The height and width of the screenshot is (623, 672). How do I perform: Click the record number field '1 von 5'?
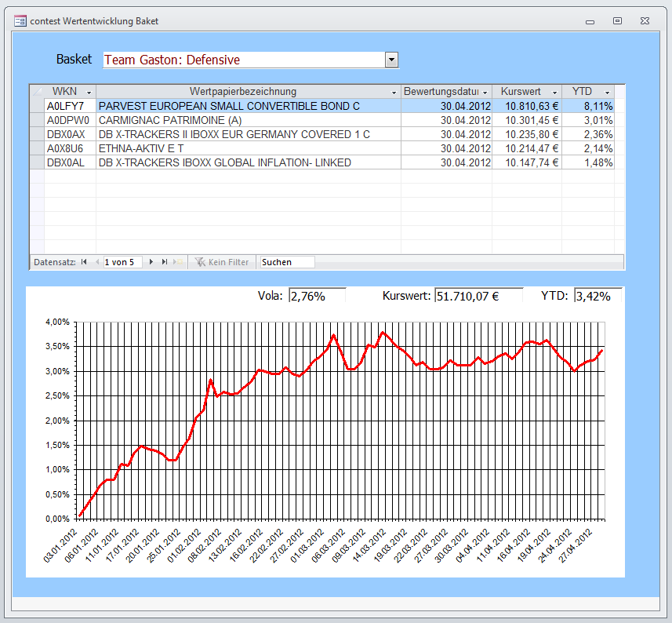point(123,262)
